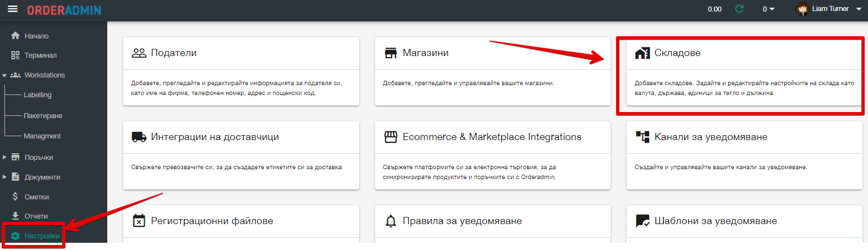The image size is (868, 251).
Task: Click the people icon on Податели card
Action: click(x=139, y=53)
